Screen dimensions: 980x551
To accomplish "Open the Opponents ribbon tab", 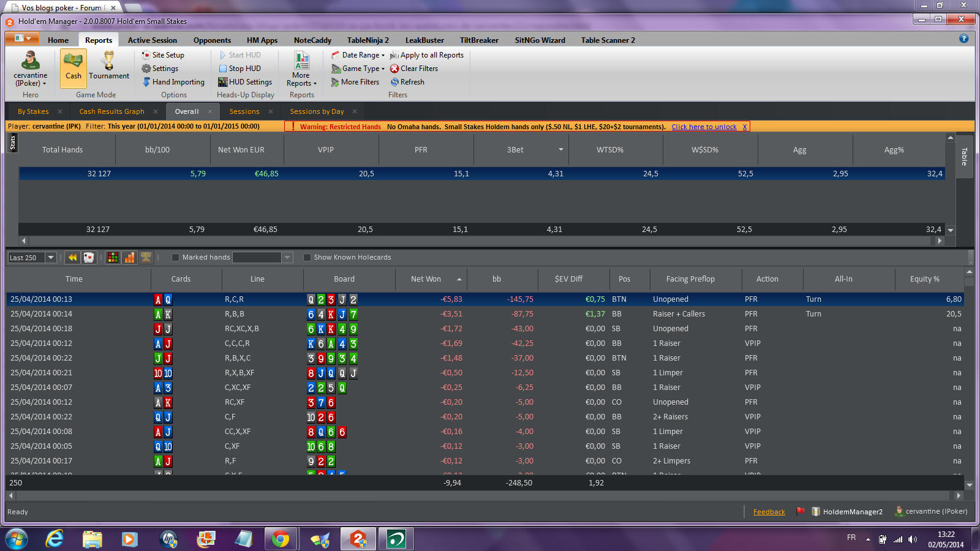I will 212,40.
